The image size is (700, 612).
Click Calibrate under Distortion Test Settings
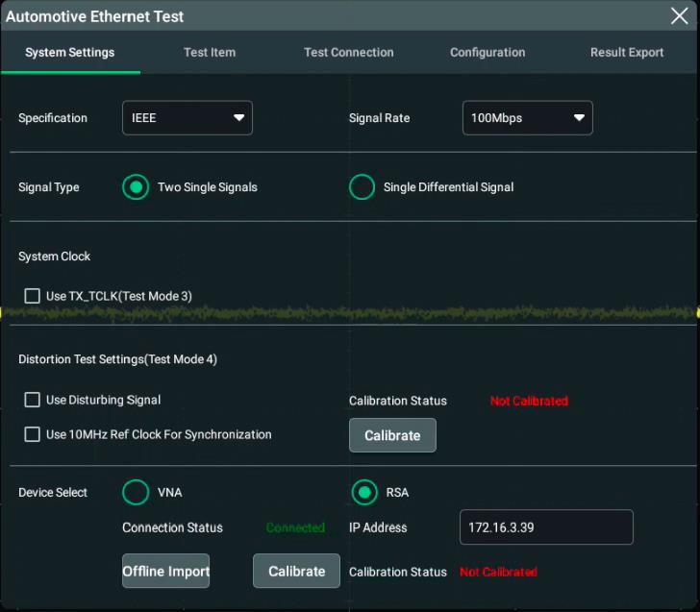point(392,435)
